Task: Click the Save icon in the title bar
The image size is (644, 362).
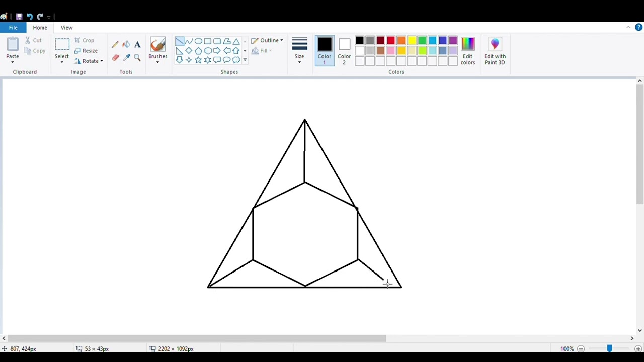Action: pyautogui.click(x=19, y=16)
